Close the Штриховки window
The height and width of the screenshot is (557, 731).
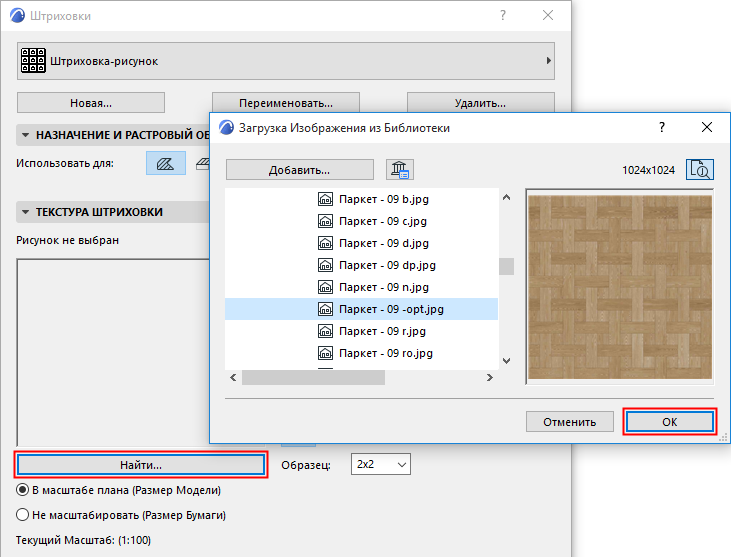[548, 15]
